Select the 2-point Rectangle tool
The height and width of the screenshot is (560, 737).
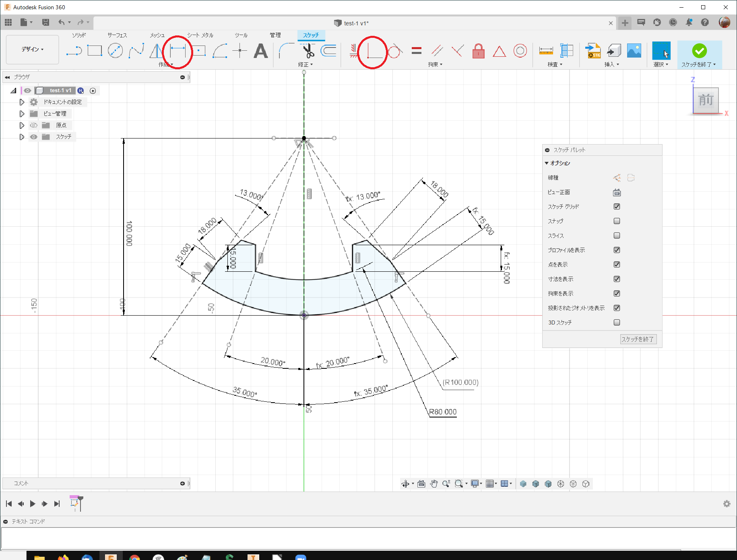coord(95,51)
